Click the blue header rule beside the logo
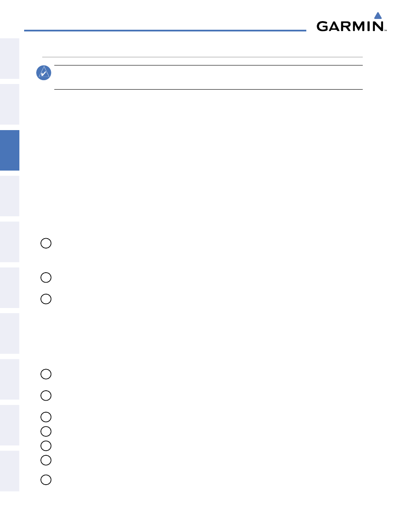 click(165, 31)
